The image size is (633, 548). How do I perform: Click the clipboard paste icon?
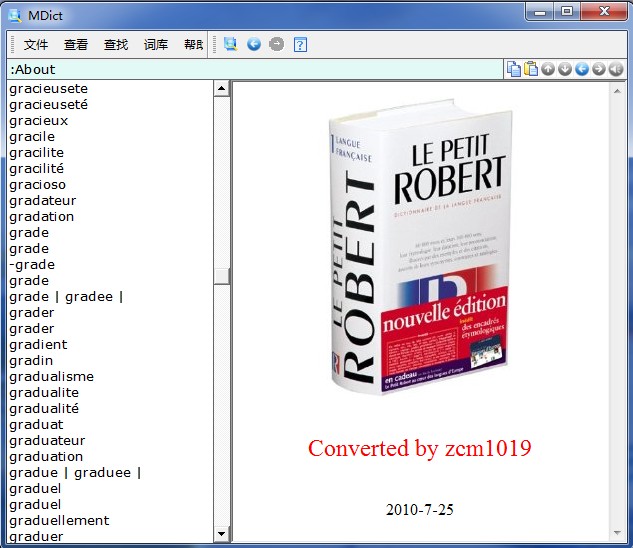(531, 69)
